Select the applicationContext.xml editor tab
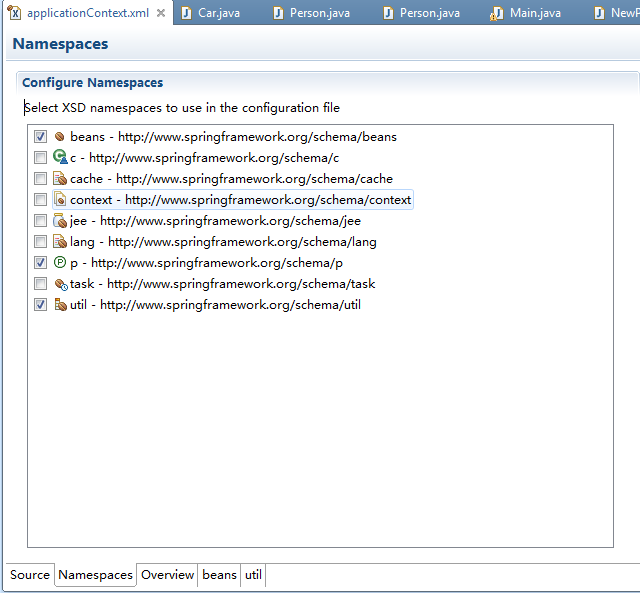Screen dimensions: 640x593 pyautogui.click(x=88, y=13)
